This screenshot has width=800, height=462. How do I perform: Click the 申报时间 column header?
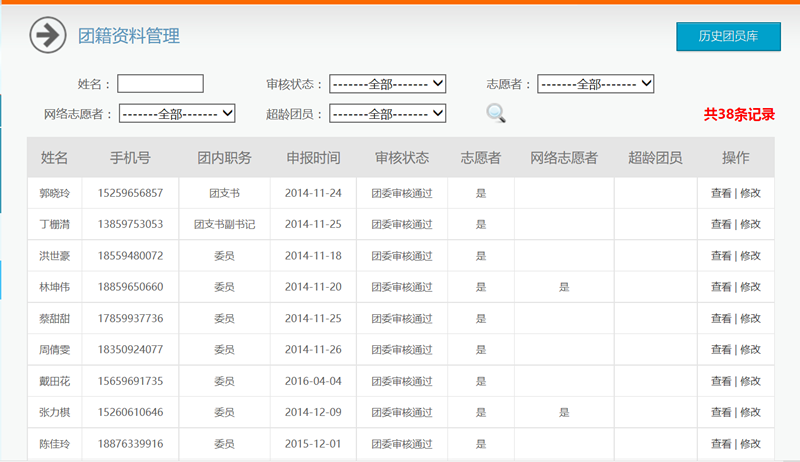tap(313, 158)
